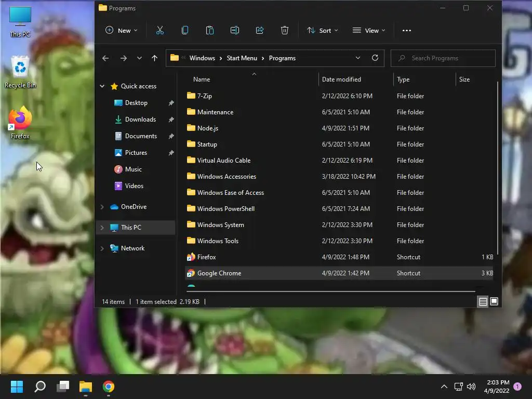Select Desktop in Quick access

coord(136,103)
